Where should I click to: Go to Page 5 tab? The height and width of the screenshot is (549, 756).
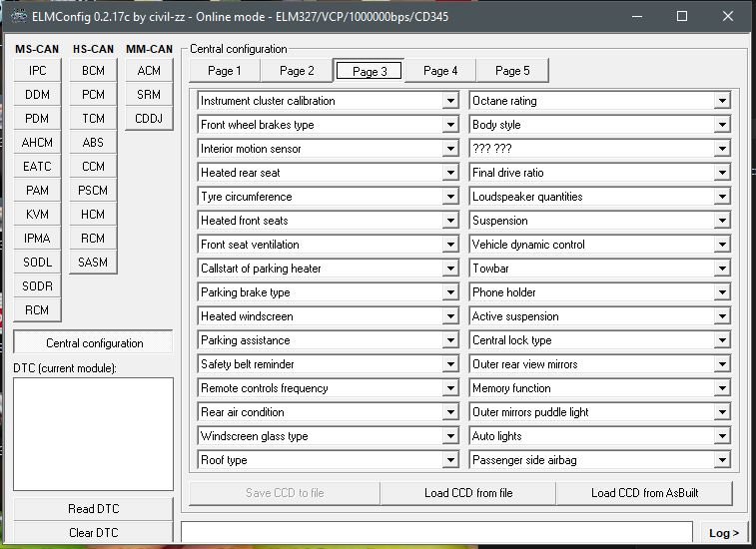pos(512,71)
